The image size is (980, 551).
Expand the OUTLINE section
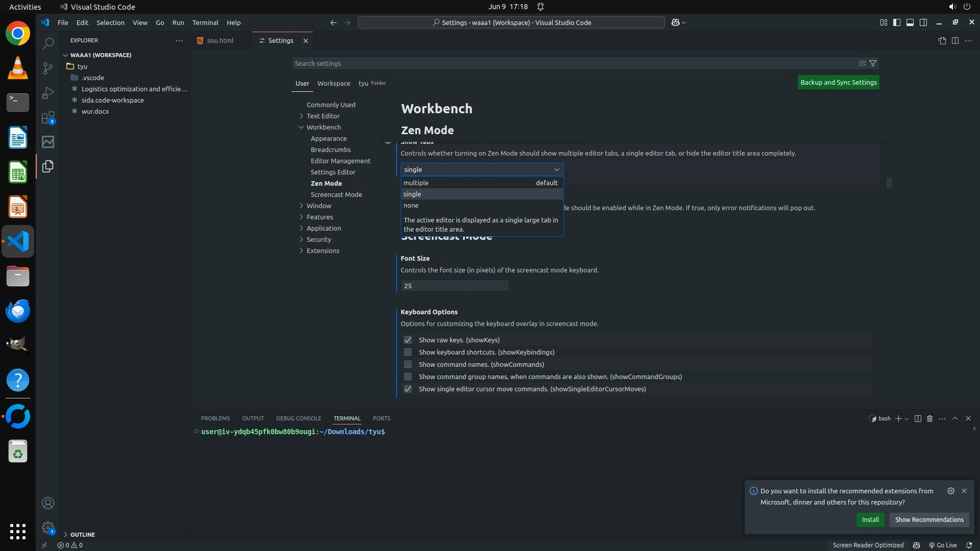[x=82, y=534]
